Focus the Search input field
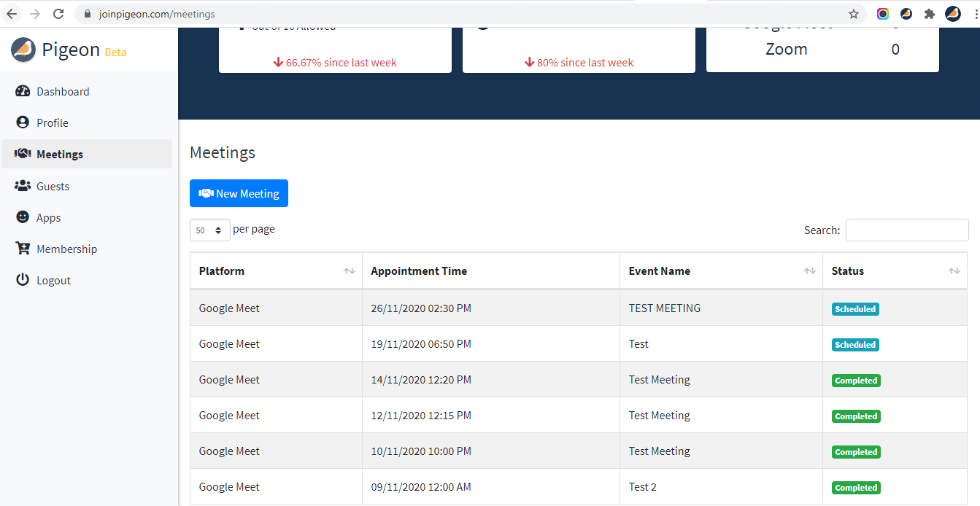This screenshot has height=506, width=980. click(x=907, y=230)
